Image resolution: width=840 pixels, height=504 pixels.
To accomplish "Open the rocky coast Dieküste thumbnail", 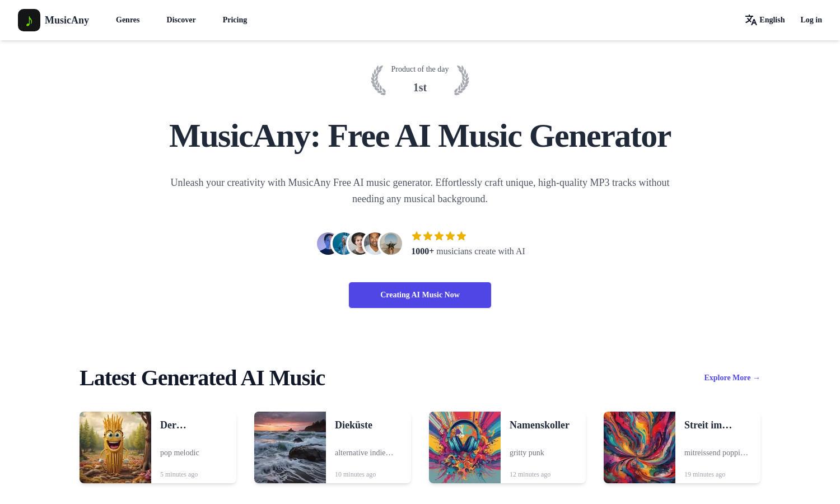I will click(x=290, y=447).
